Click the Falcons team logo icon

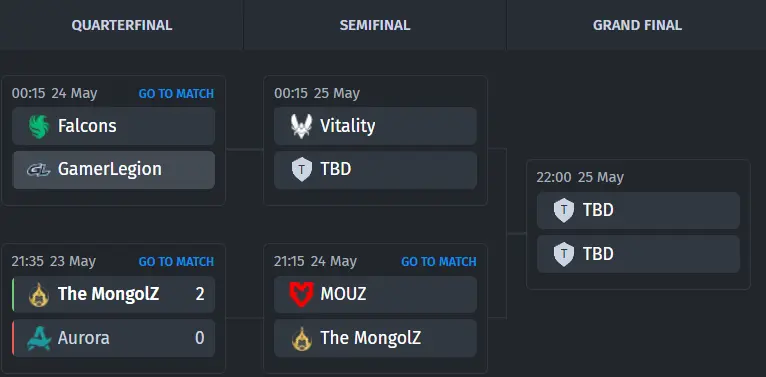click(x=39, y=126)
